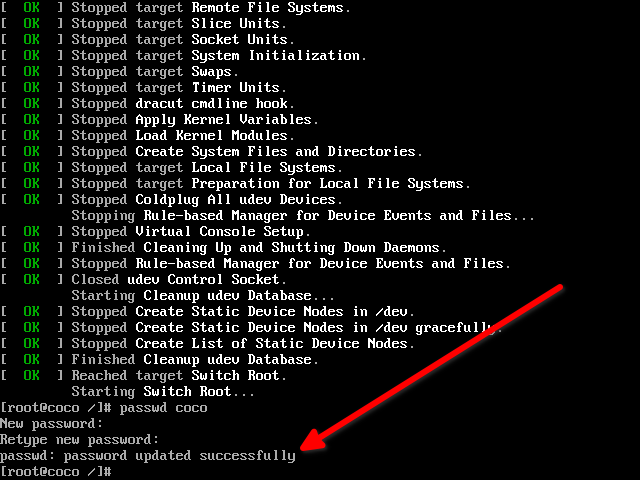The image size is (640, 480).
Task: Click the 'Stopped dracut cmdline hook' line
Action: (x=182, y=104)
